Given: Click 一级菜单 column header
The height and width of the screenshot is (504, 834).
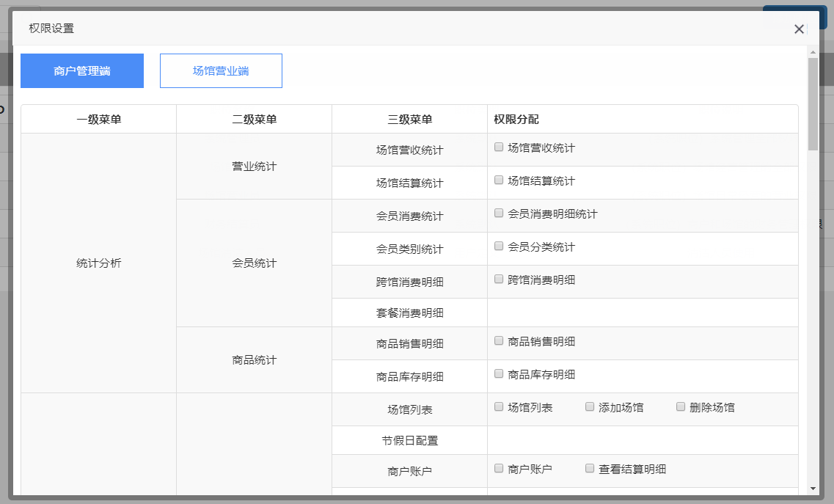Looking at the screenshot, I should click(99, 120).
